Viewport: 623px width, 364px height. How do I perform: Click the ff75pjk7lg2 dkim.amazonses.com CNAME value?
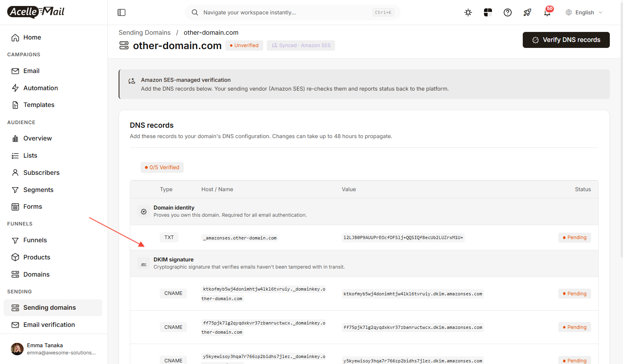[x=413, y=327]
